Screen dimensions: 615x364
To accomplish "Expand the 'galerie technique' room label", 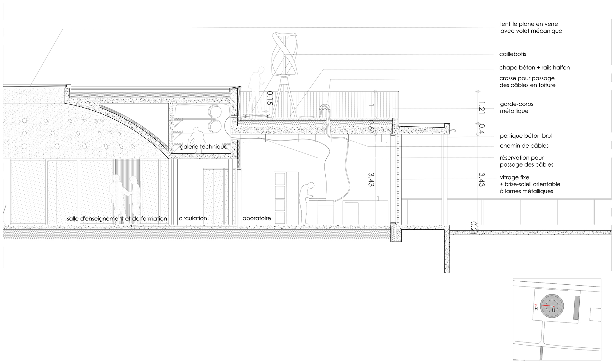I will pos(204,147).
